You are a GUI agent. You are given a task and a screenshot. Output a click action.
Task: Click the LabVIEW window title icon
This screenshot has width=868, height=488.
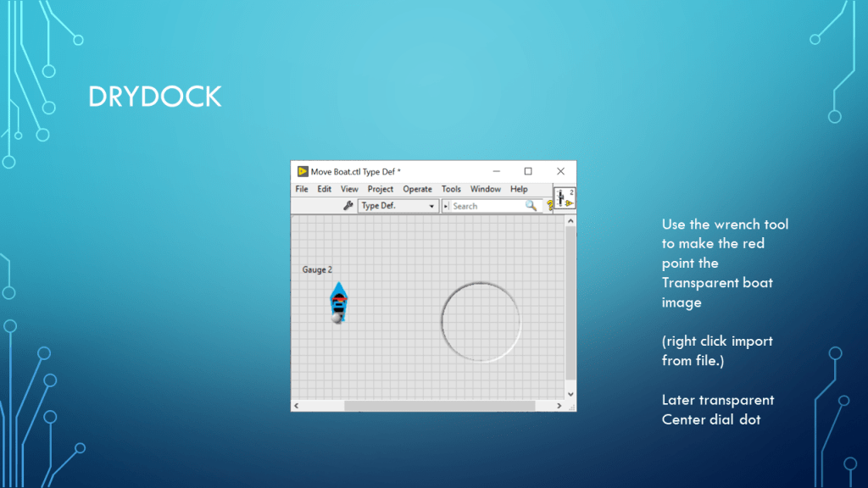[302, 171]
